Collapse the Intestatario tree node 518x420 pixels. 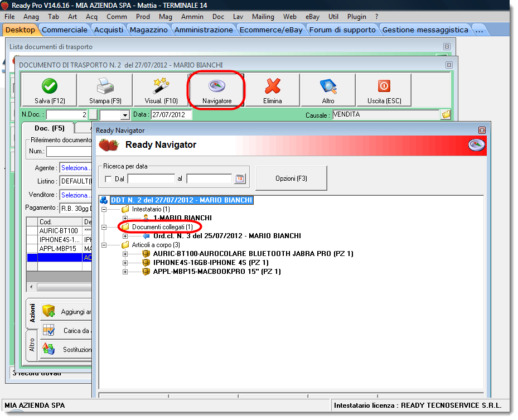click(x=104, y=209)
